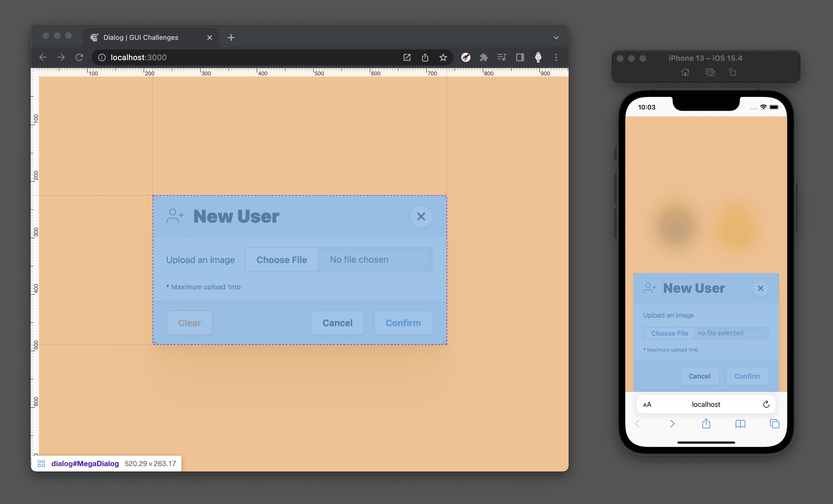Click the close X button on desktop dialog
The width and height of the screenshot is (833, 504).
pyautogui.click(x=421, y=216)
